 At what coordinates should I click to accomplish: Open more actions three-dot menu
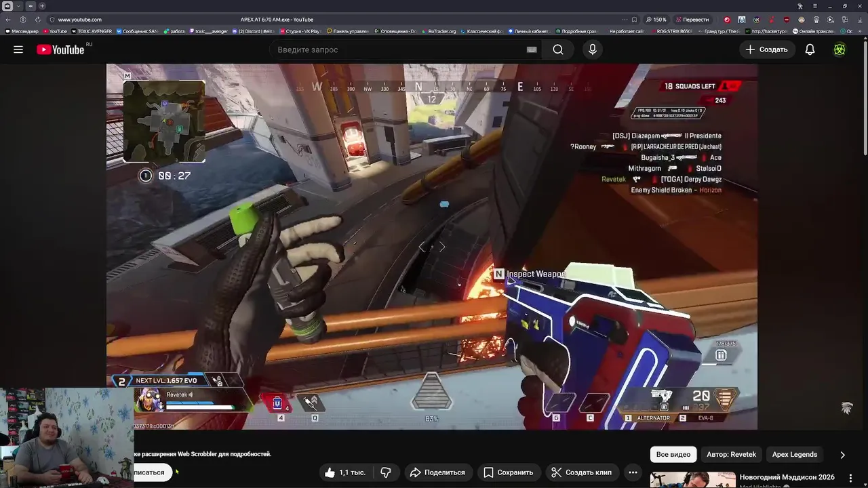pyautogui.click(x=633, y=472)
